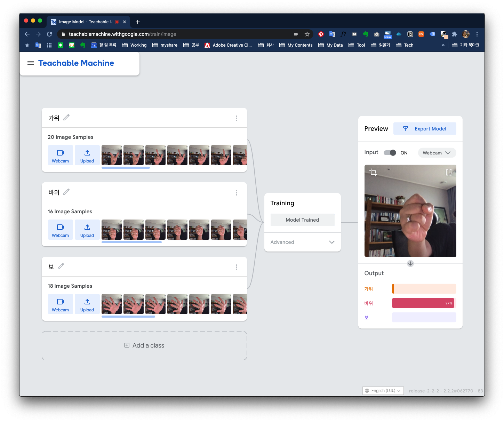Viewport: 504px width, 422px height.
Task: Click the profile avatar in the toolbar
Action: click(x=466, y=34)
